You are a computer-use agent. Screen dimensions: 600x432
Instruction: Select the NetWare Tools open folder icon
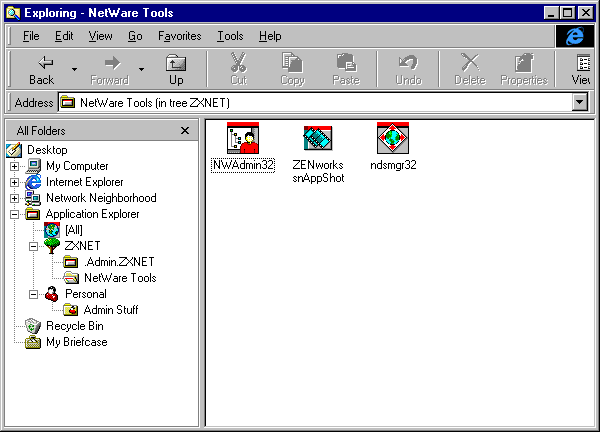coord(71,278)
